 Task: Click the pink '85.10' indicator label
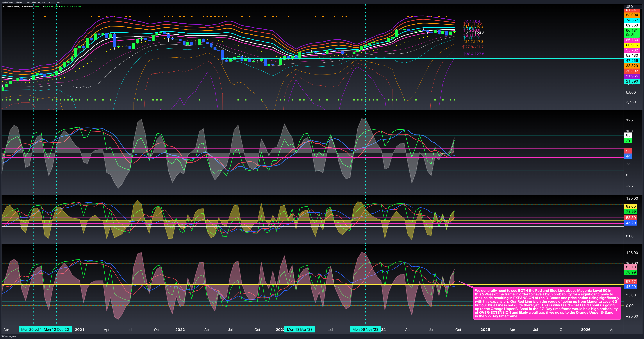(x=631, y=267)
